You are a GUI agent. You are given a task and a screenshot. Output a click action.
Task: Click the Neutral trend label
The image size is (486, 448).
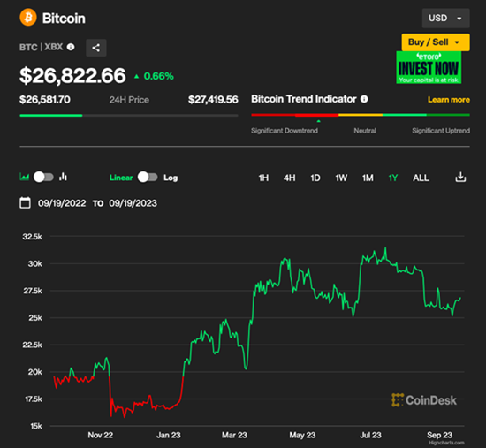(365, 131)
